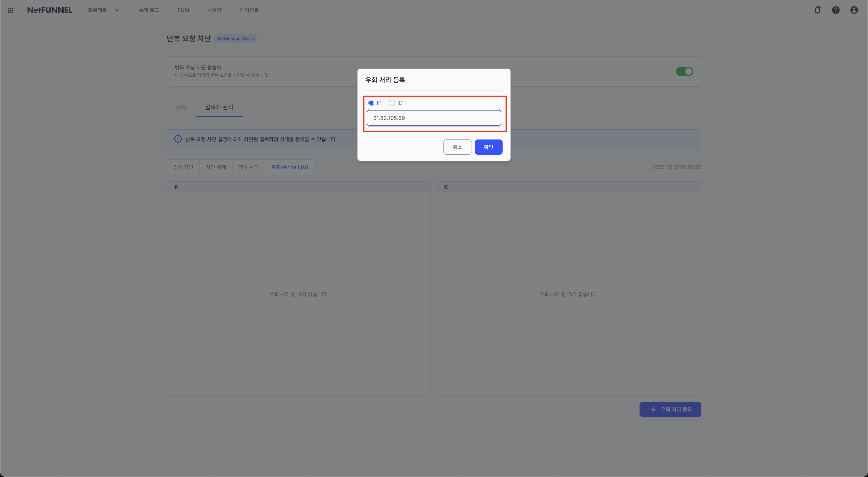Select the ID radio button

point(392,103)
